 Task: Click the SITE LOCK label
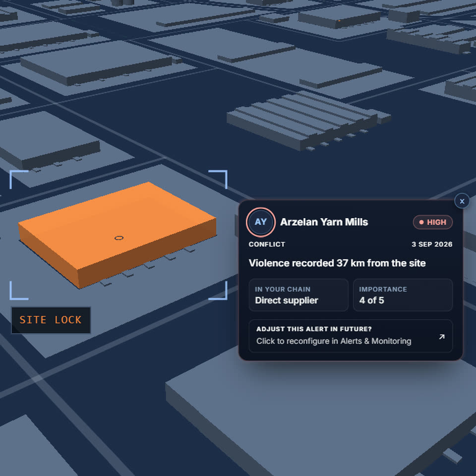pos(51,320)
